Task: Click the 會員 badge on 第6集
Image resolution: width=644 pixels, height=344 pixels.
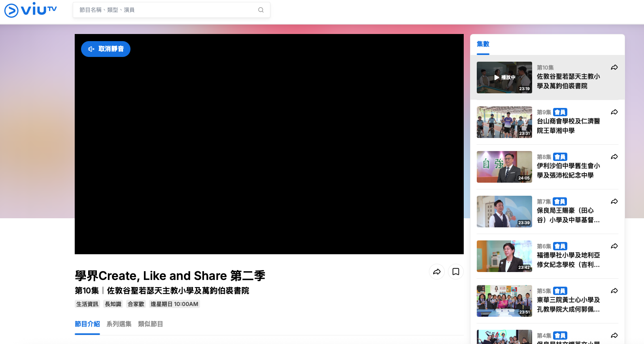Action: 560,246
